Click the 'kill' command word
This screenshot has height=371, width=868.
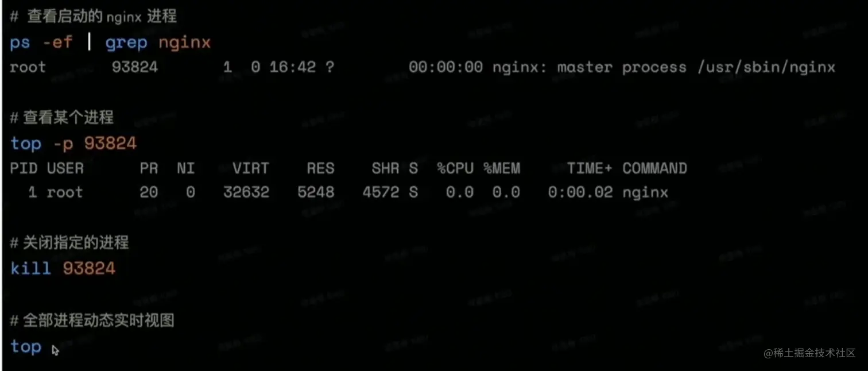[30, 268]
